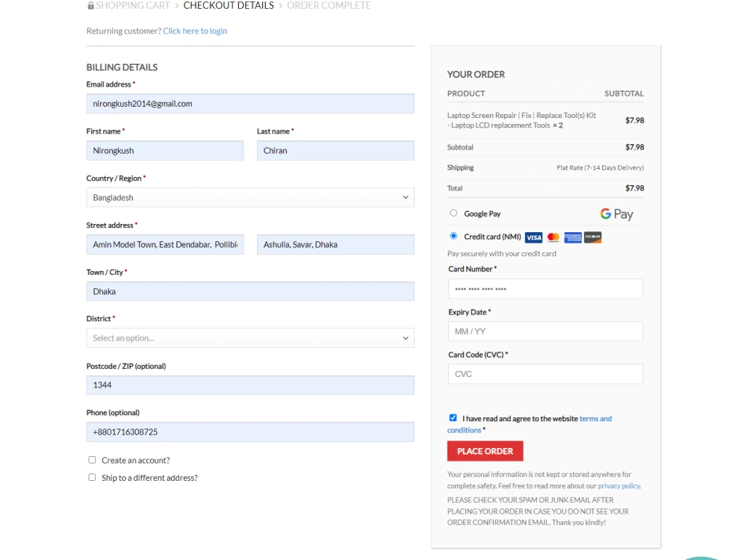
Task: Click the Your Order heading
Action: click(x=476, y=74)
